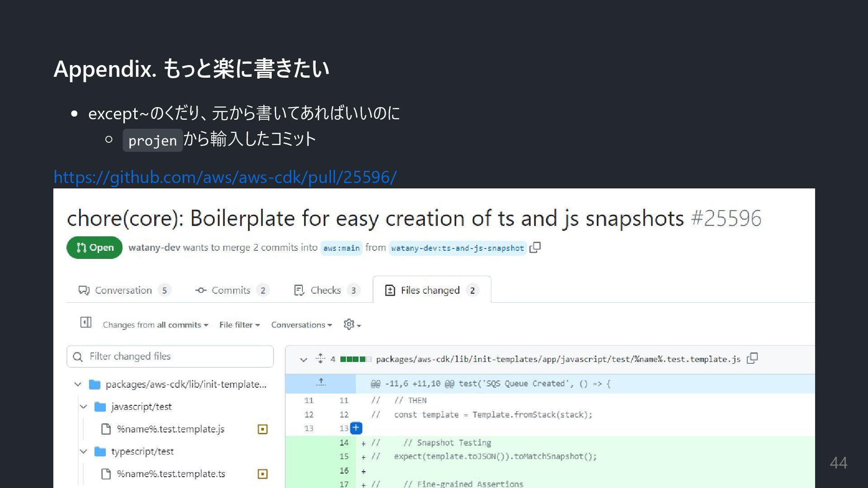Click the magnifier icon in filter box
Image resolution: width=868 pixels, height=488 pixels.
point(78,357)
